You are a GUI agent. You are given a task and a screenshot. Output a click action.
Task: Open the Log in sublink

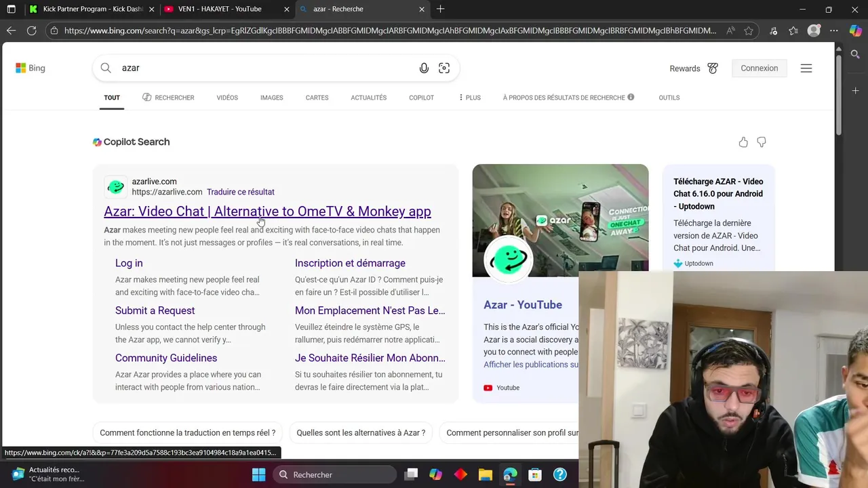tap(129, 263)
